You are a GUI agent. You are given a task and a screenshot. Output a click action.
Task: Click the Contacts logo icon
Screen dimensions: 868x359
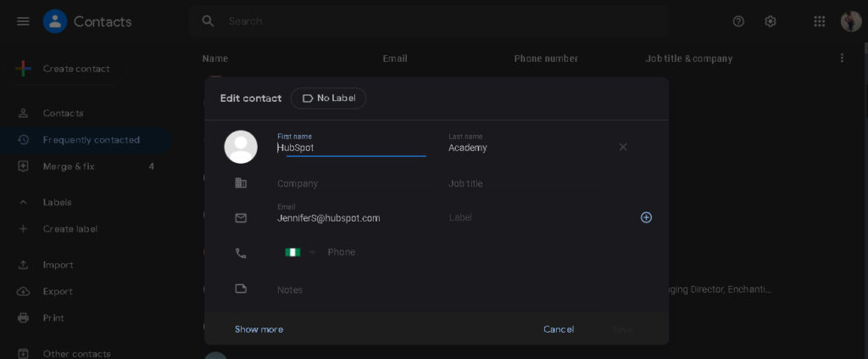[55, 21]
